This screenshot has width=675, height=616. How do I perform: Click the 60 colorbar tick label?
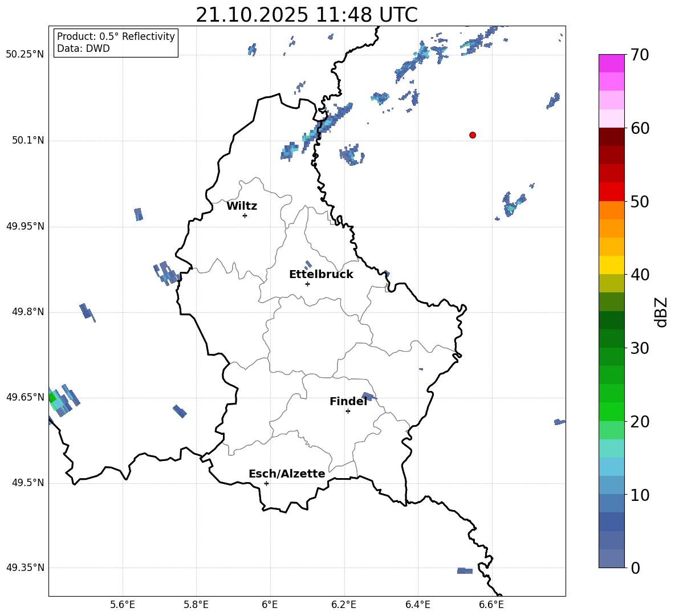[x=640, y=128]
